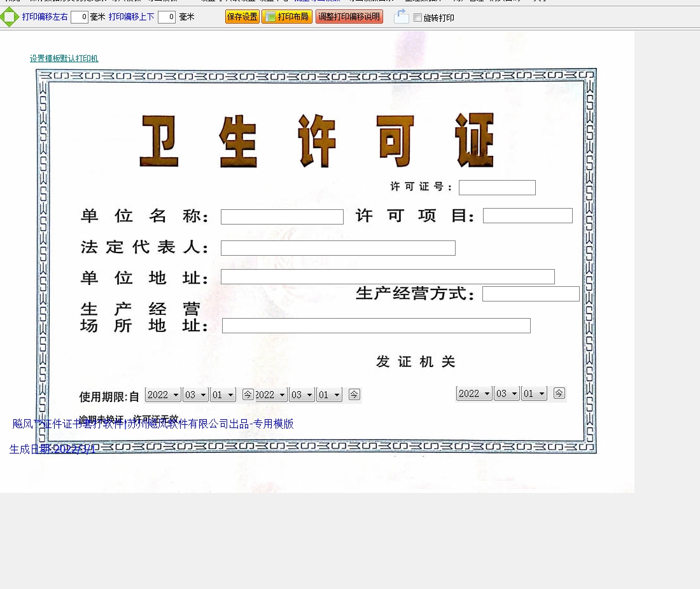700x589 pixels.
Task: Open the start date year dropdown
Action: tap(163, 395)
